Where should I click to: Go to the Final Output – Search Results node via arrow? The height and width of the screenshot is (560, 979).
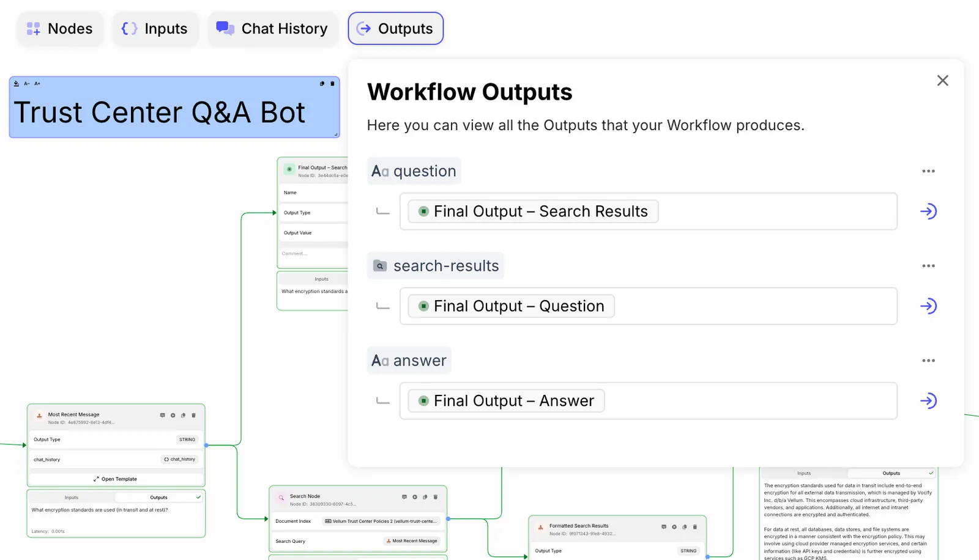[928, 212]
